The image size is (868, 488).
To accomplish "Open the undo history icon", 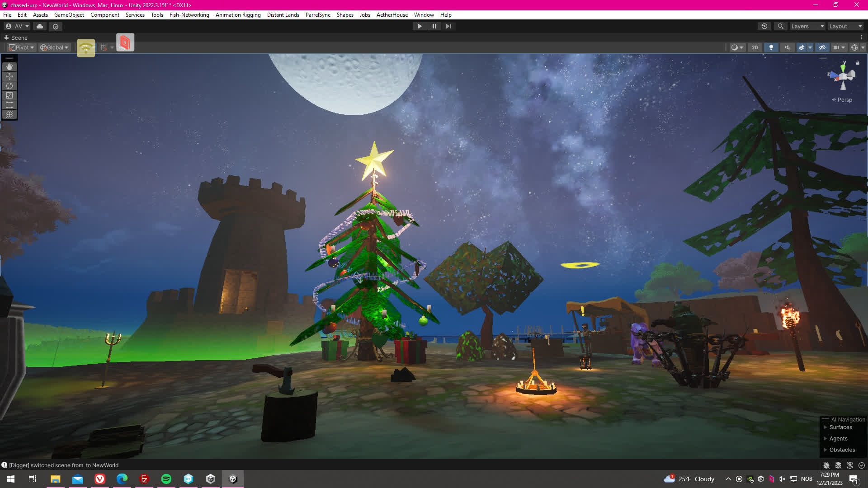I will [x=764, y=26].
